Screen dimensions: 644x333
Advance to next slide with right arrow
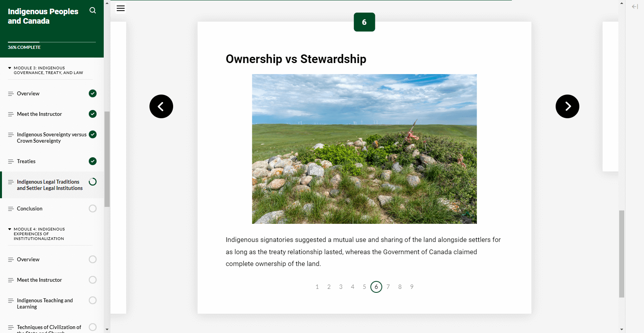click(567, 106)
